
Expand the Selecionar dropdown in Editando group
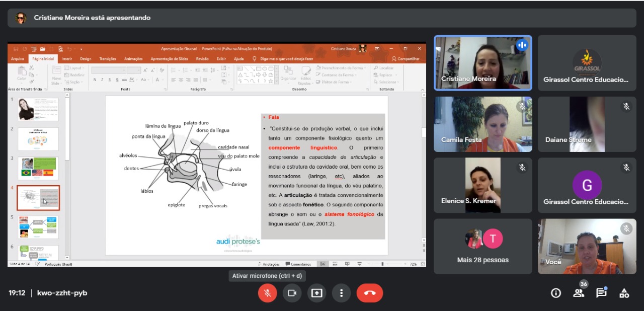coord(387,82)
